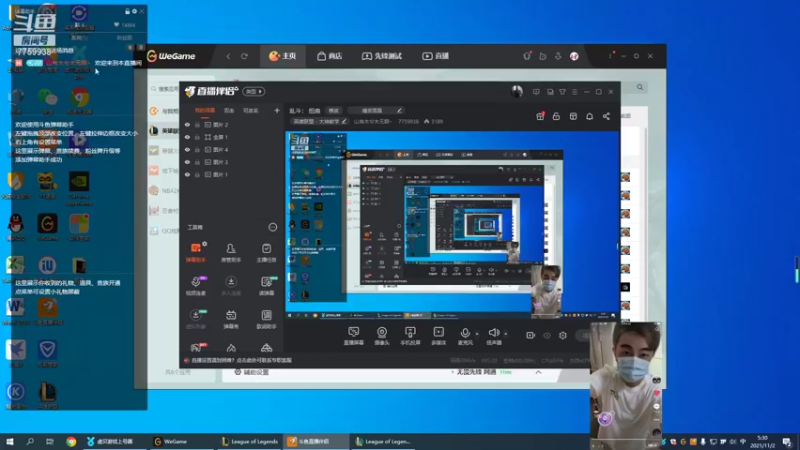
Task: Collapse the 工具箱 toolbox section
Action: click(272, 227)
